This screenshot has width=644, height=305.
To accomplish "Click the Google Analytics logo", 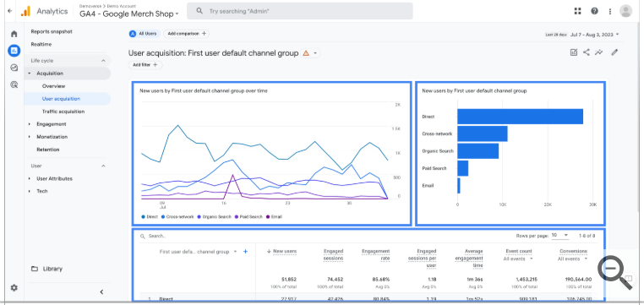I will point(25,11).
